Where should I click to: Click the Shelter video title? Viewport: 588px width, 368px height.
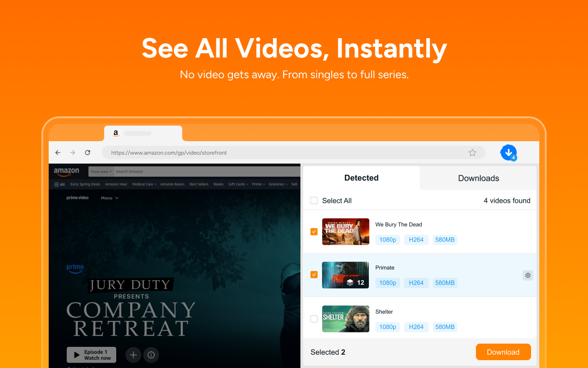[x=384, y=312]
